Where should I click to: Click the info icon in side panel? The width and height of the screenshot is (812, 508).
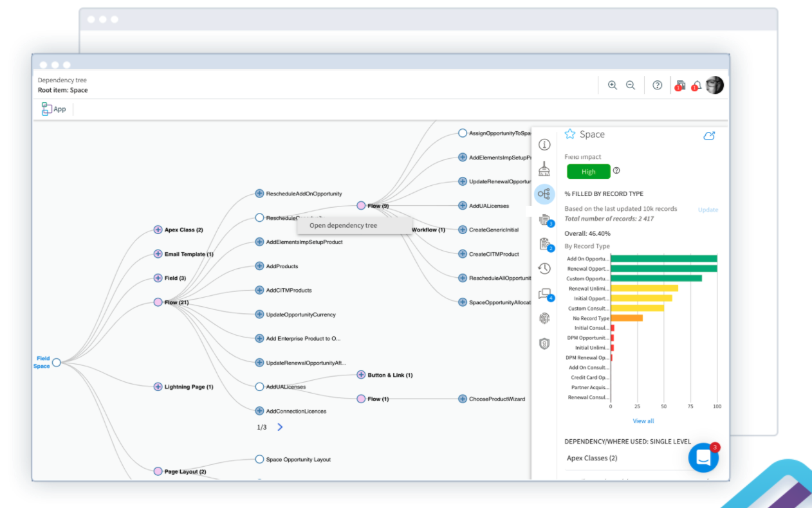pos(544,145)
